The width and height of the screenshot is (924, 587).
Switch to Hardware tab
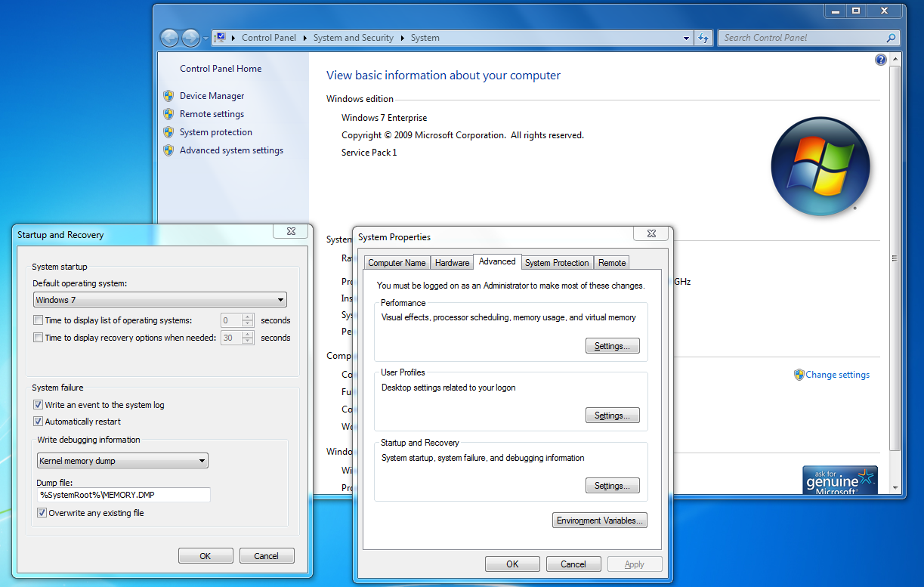(453, 263)
